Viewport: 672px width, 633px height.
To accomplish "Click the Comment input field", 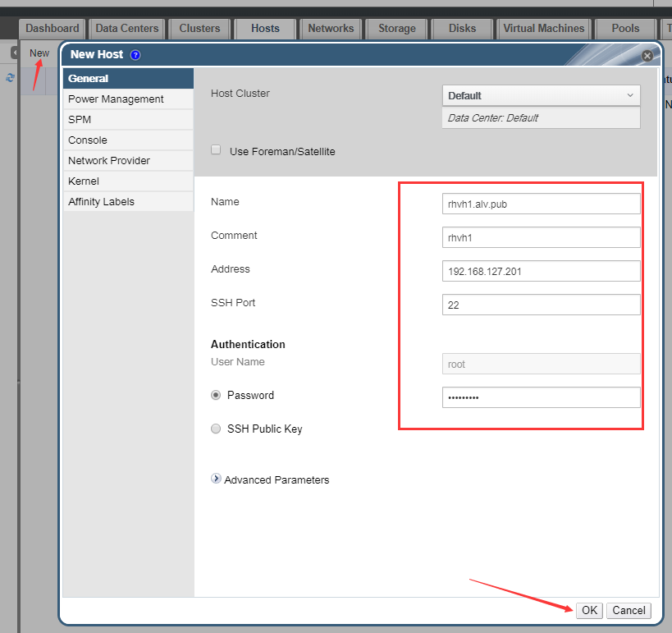I will point(542,237).
